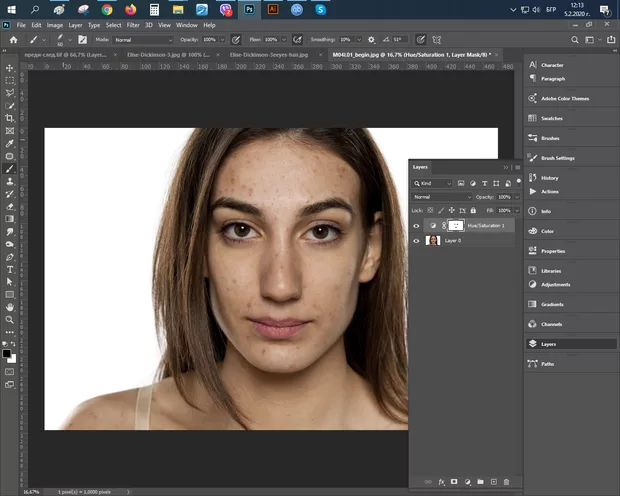Open the Brush Settings panel

[557, 158]
